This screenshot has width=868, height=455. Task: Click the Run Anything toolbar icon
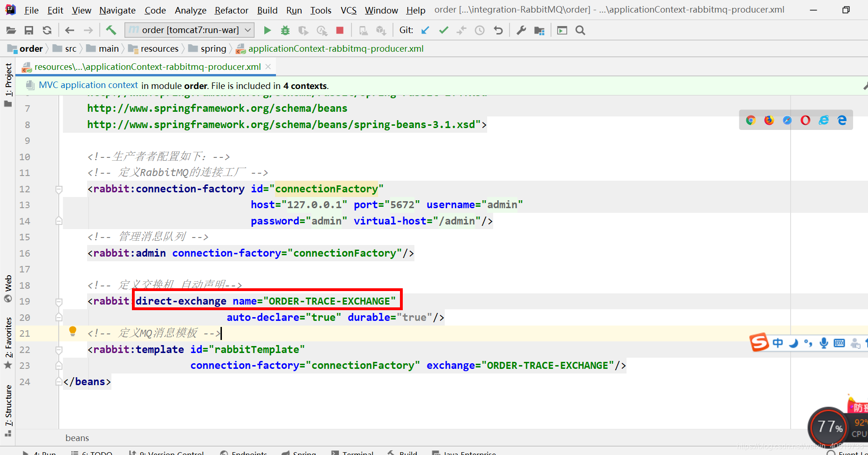pos(562,30)
